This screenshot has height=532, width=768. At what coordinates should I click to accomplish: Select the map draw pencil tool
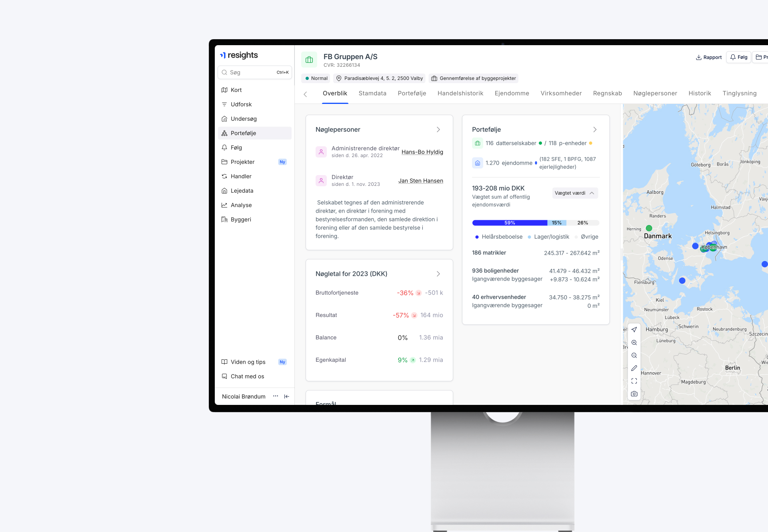click(634, 368)
